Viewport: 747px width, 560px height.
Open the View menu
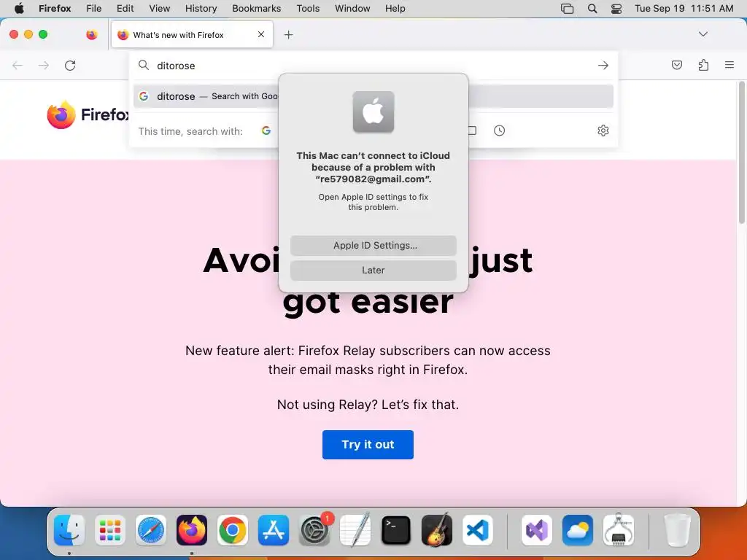(160, 9)
